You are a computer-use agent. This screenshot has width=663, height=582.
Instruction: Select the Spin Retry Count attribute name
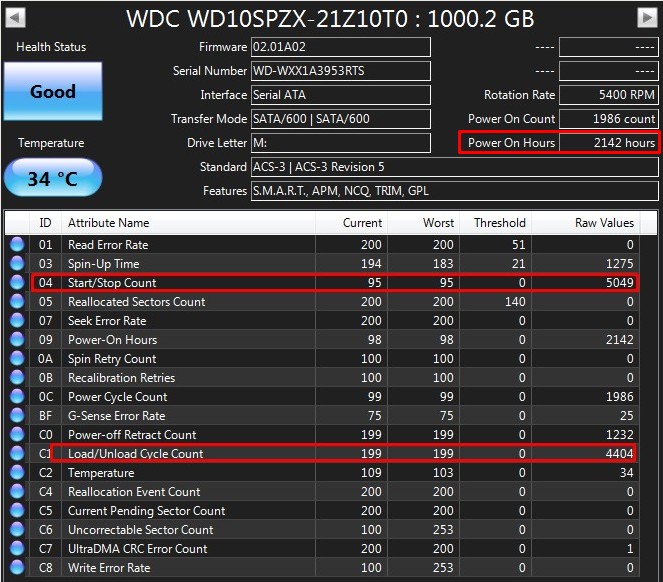tap(112, 359)
